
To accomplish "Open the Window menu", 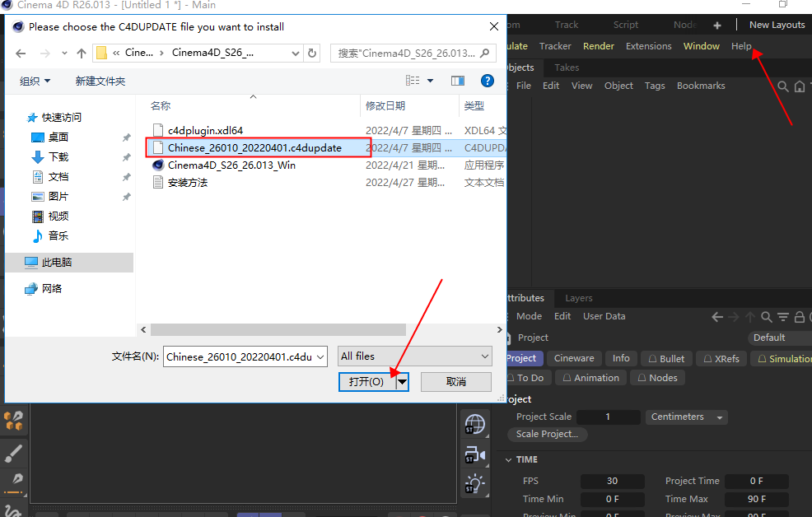I will [x=701, y=46].
